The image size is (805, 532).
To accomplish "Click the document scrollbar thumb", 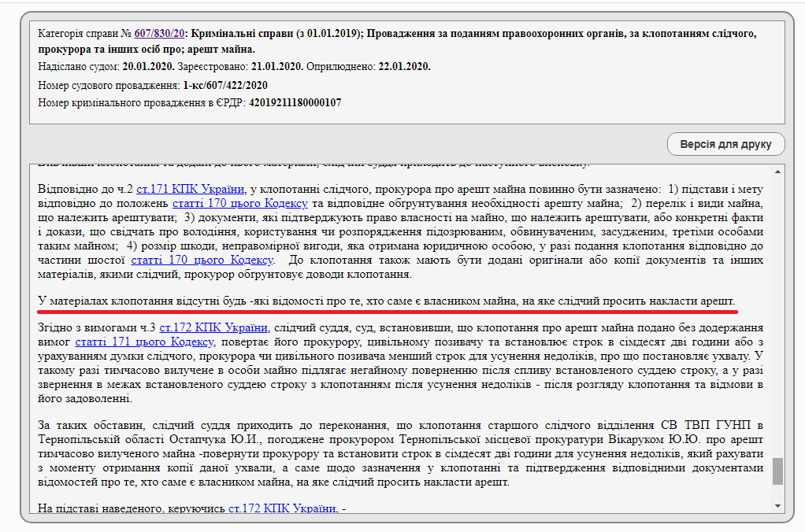I will click(x=777, y=471).
